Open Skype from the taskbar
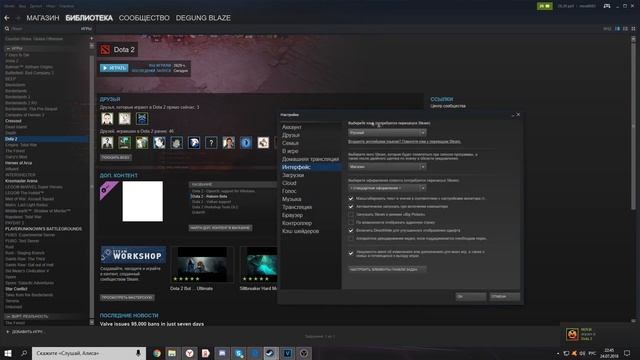This screenshot has width=640, height=360. 239,353
